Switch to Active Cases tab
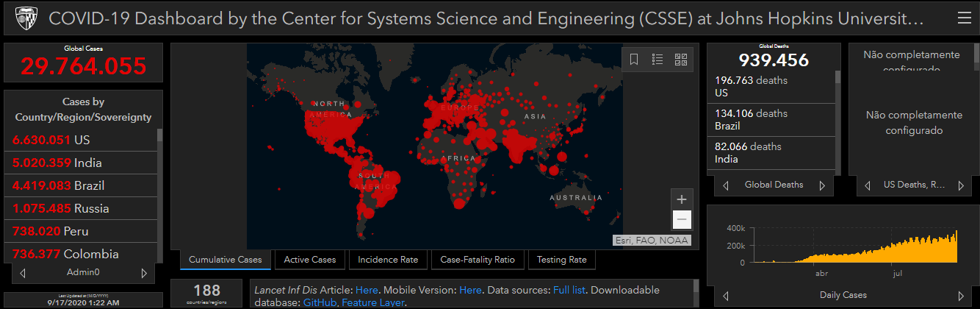This screenshot has height=309, width=980. pyautogui.click(x=310, y=260)
